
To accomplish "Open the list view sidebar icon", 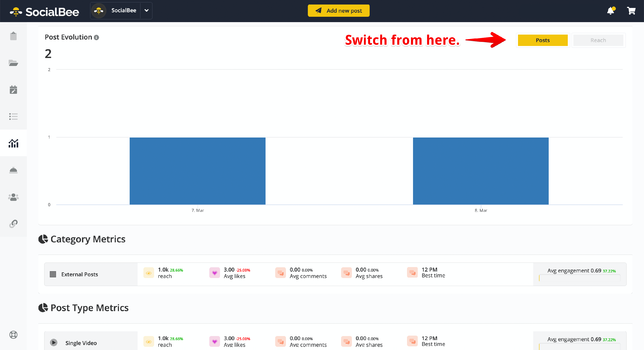I will tap(13, 116).
